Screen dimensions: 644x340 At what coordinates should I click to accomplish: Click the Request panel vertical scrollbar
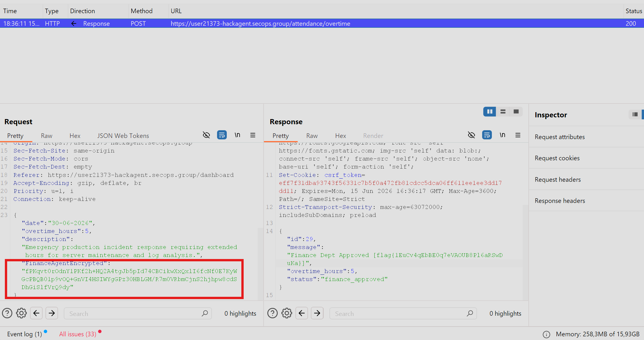tap(260, 263)
